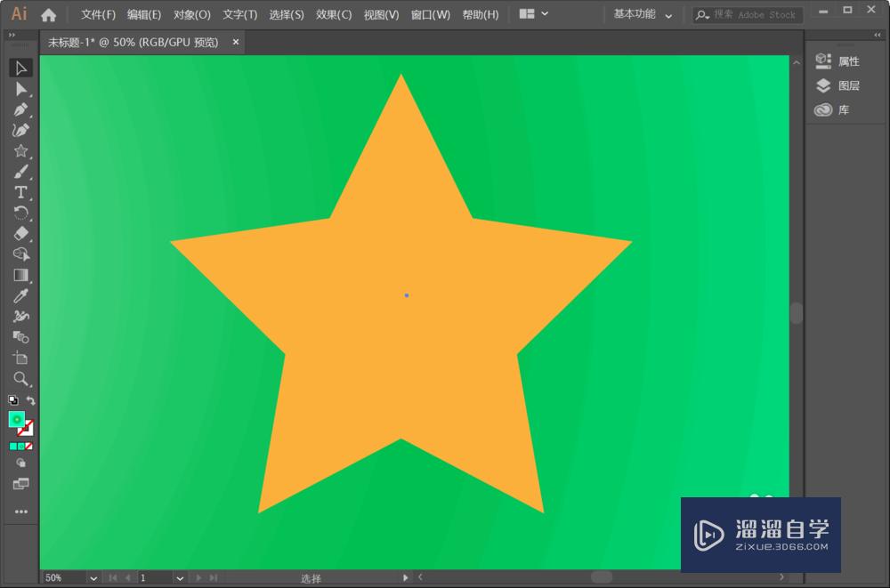Go to previous artboard button

pos(127,578)
